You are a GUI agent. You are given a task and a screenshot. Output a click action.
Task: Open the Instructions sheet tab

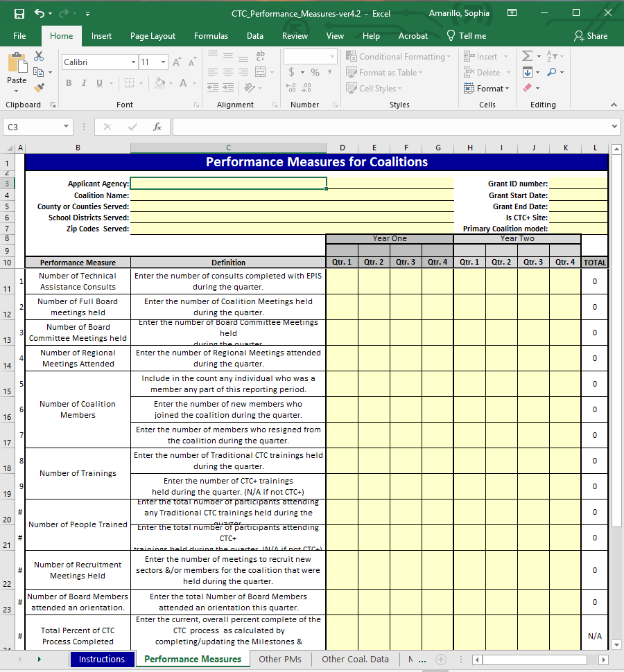pos(102,659)
